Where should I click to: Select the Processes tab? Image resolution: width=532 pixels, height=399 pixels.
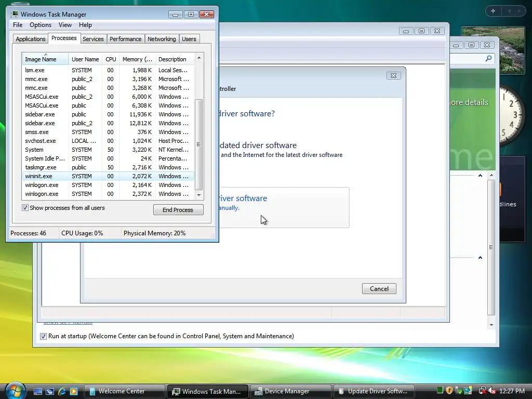[x=64, y=38]
